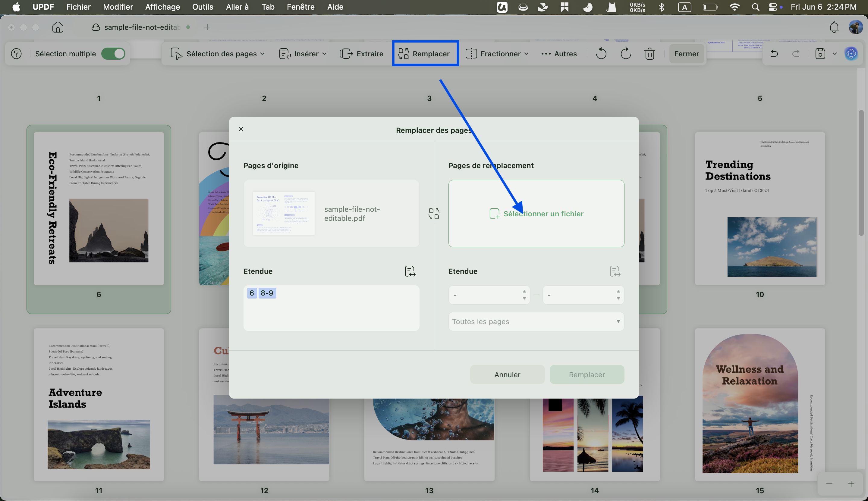Click the zoom in plus button
The height and width of the screenshot is (501, 868).
[x=851, y=484]
